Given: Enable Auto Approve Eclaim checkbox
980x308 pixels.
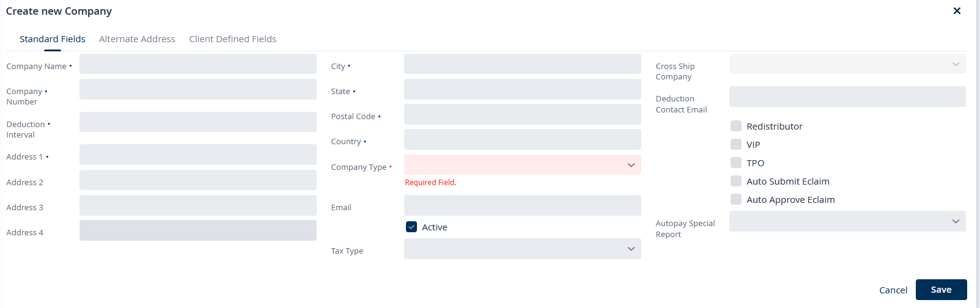Looking at the screenshot, I should click(736, 199).
